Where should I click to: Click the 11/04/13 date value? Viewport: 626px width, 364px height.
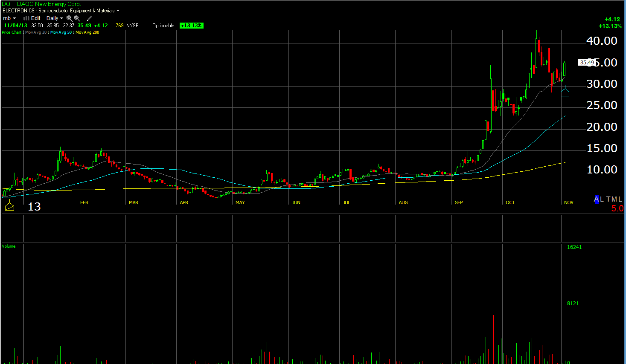15,26
